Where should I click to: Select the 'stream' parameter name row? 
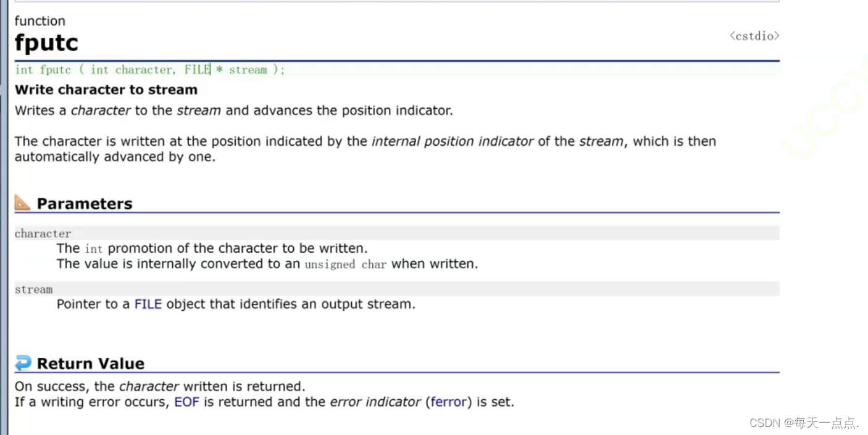[x=397, y=289]
